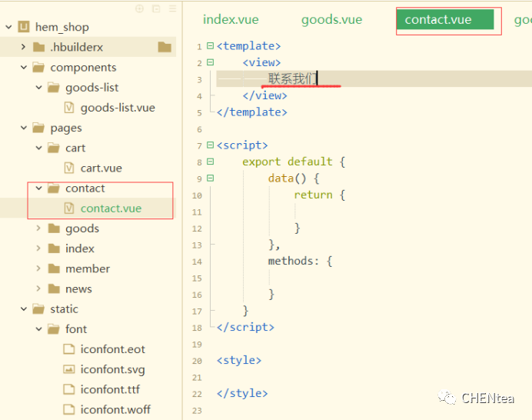Click the goods-list.vue file icon
The image size is (532, 420).
(x=69, y=108)
